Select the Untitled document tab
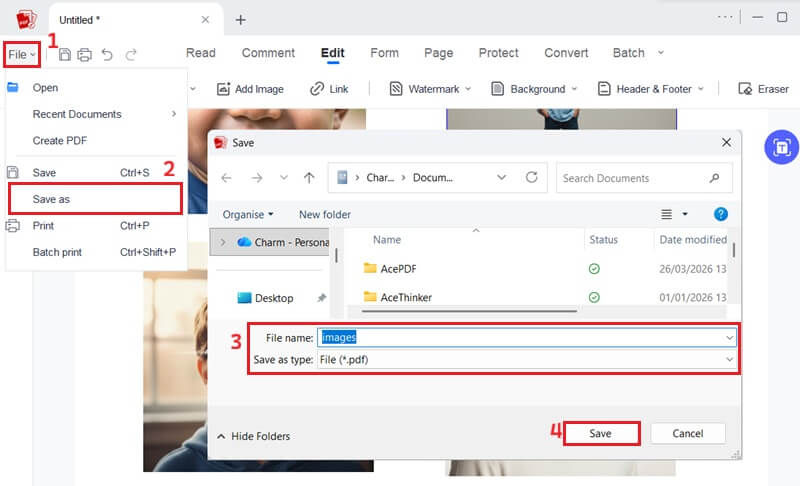Image resolution: width=800 pixels, height=486 pixels. tap(136, 20)
